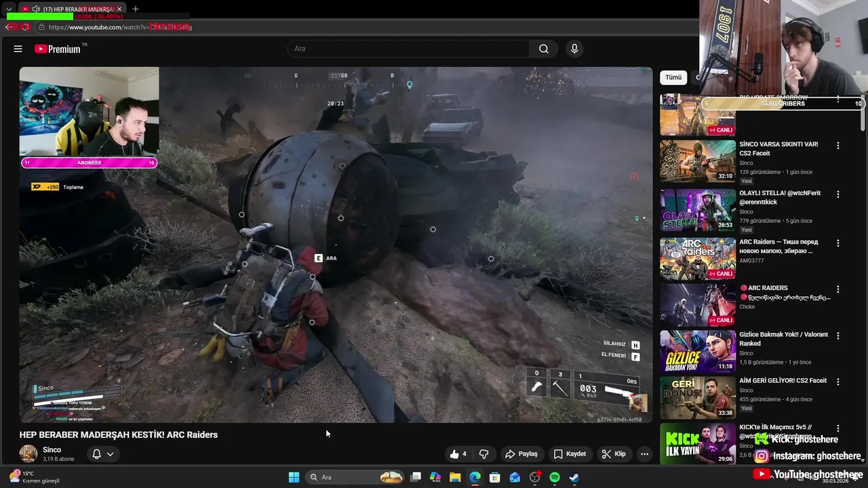Viewport: 868px width, 488px height.
Task: Launch Microsoft 365 from taskbar
Action: click(x=435, y=477)
